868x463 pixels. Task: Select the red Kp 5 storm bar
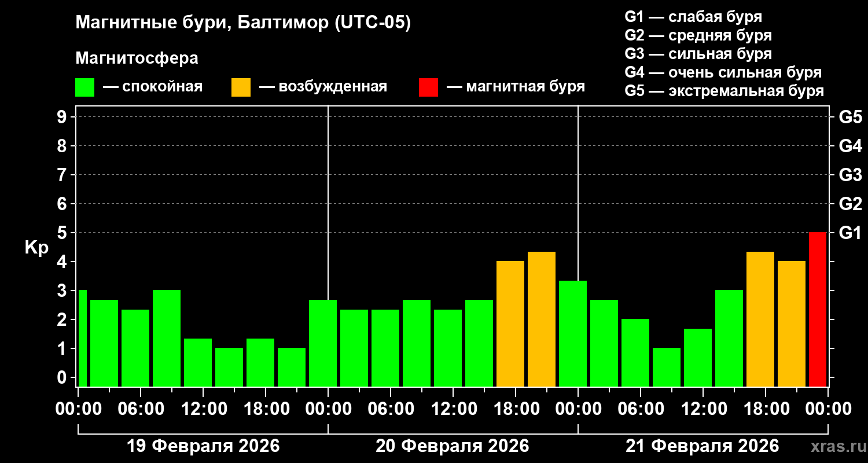click(x=818, y=309)
